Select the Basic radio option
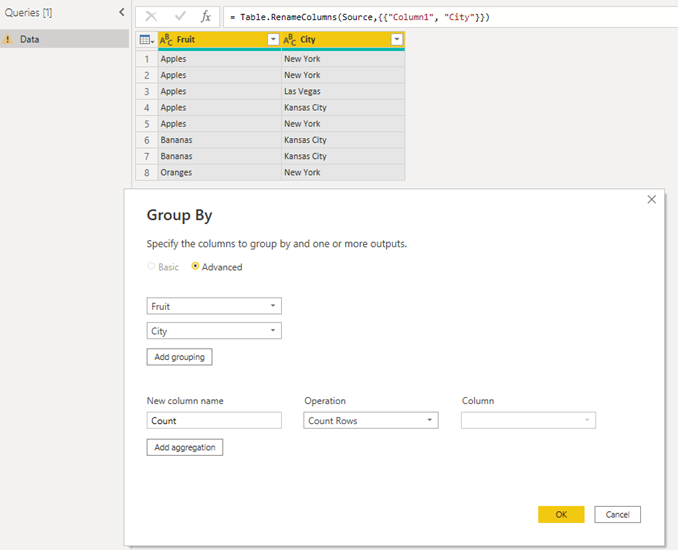This screenshot has width=678, height=550. coord(151,266)
